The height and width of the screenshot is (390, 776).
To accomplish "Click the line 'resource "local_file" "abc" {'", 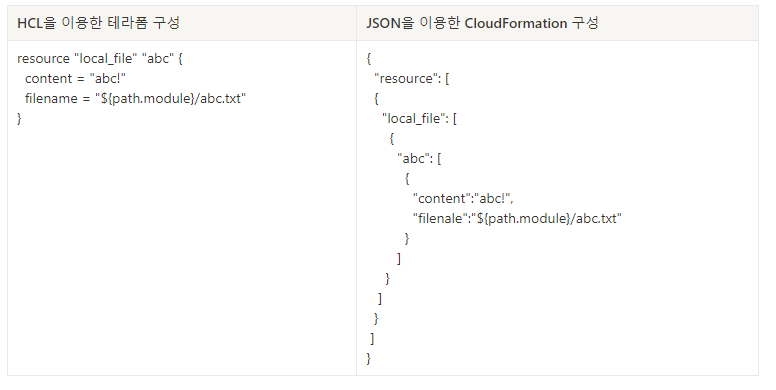I will [x=100, y=59].
